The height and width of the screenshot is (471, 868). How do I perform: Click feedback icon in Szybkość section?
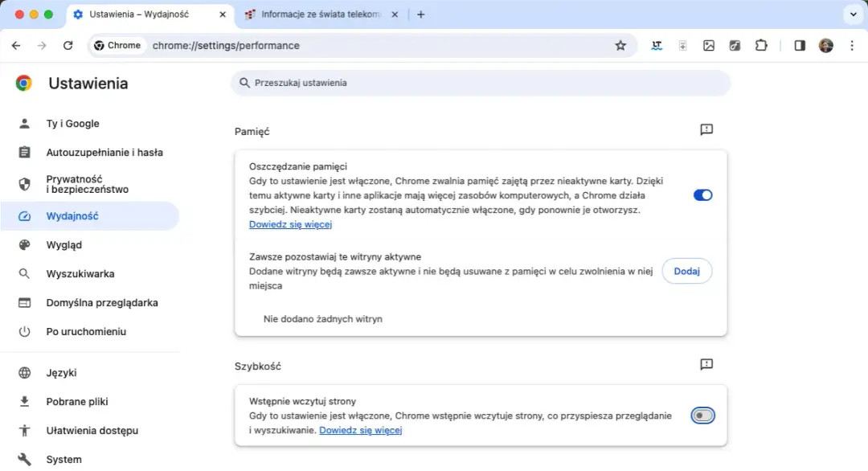point(706,364)
